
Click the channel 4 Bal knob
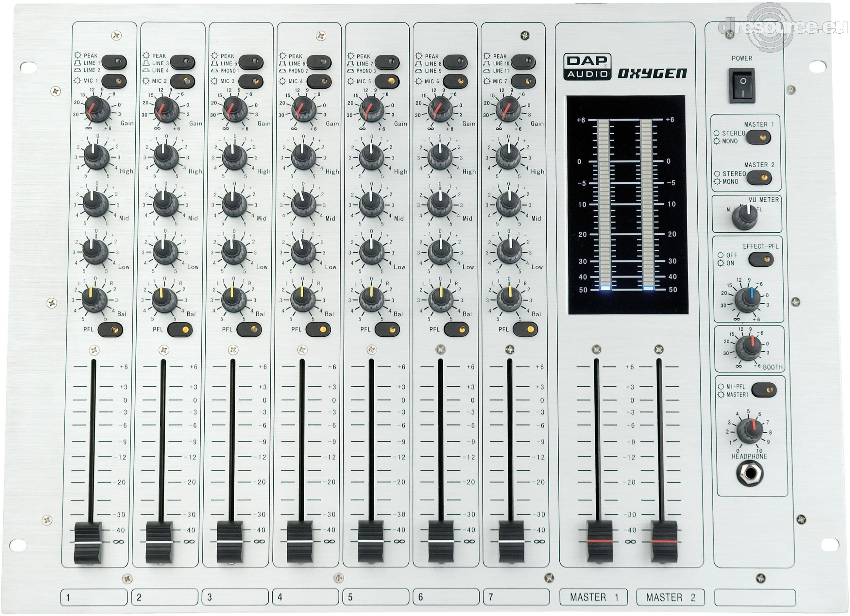[303, 299]
